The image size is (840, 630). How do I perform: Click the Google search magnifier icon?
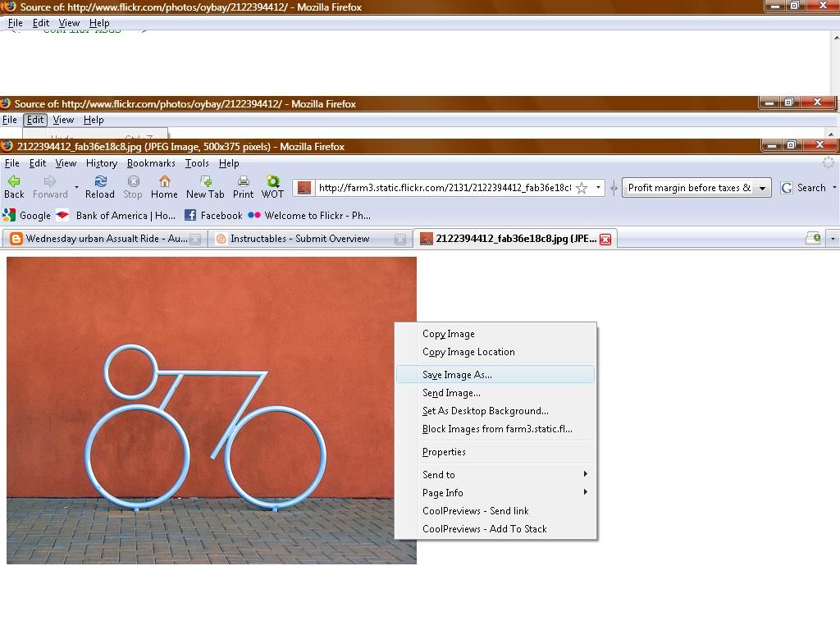pos(786,187)
